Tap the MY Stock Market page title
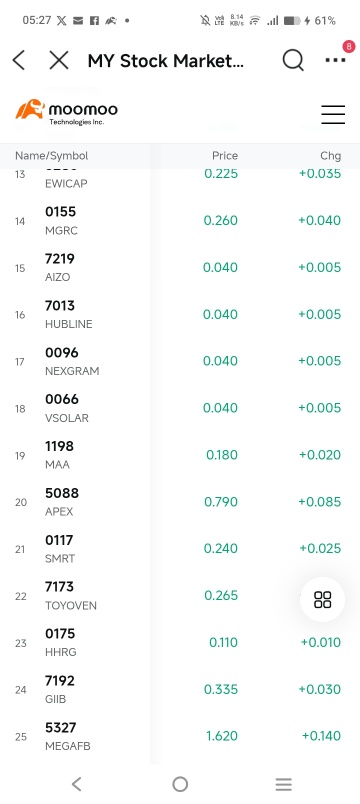Image resolution: width=360 pixels, height=804 pixels. (x=166, y=61)
